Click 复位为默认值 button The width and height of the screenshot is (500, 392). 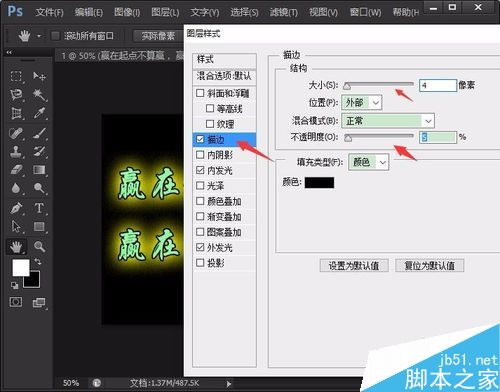[430, 266]
